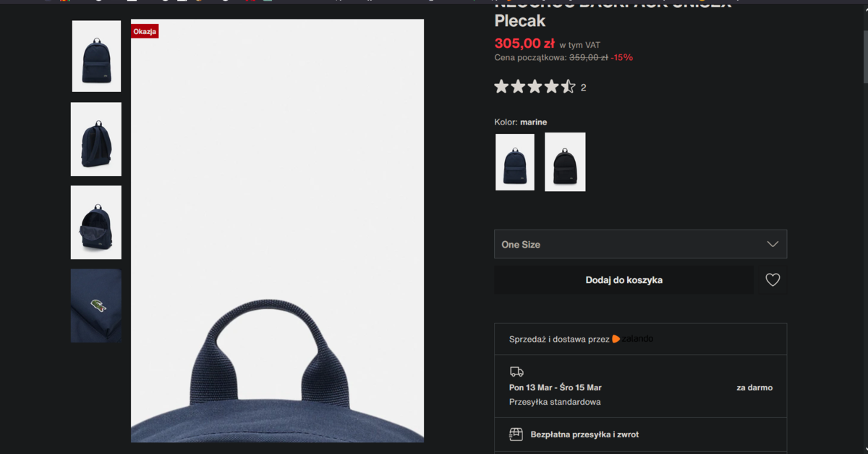868x454 pixels.
Task: Click the orange Zalando logo icon
Action: tap(616, 339)
